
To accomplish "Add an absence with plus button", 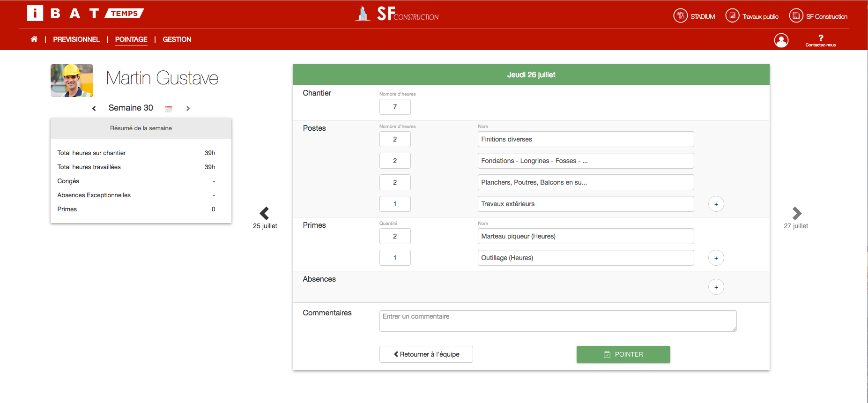I will [716, 287].
